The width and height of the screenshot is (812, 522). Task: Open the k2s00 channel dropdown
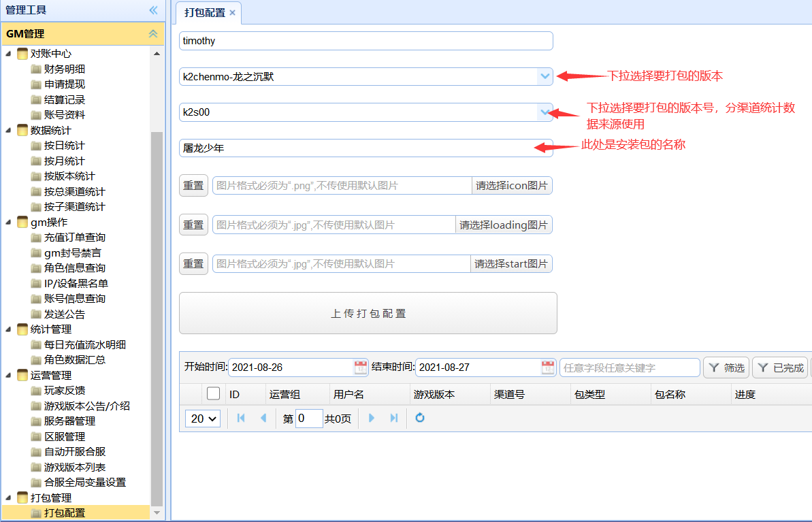point(545,112)
